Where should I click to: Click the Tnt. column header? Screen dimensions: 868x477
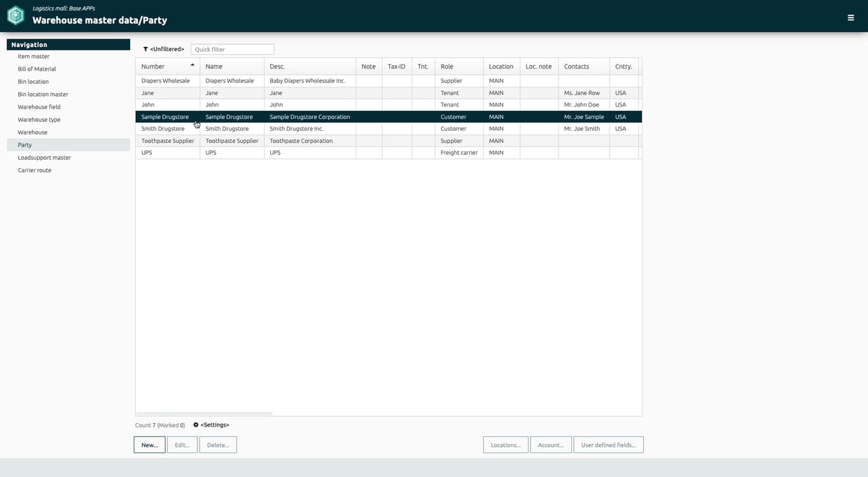[x=423, y=67]
